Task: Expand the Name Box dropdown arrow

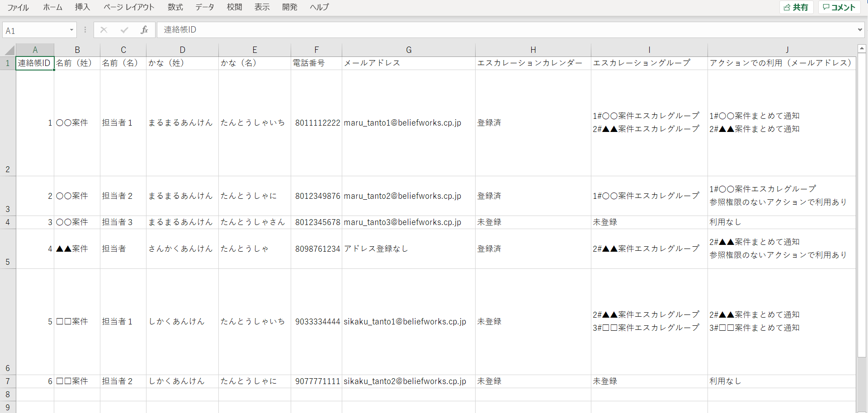Action: [x=71, y=30]
